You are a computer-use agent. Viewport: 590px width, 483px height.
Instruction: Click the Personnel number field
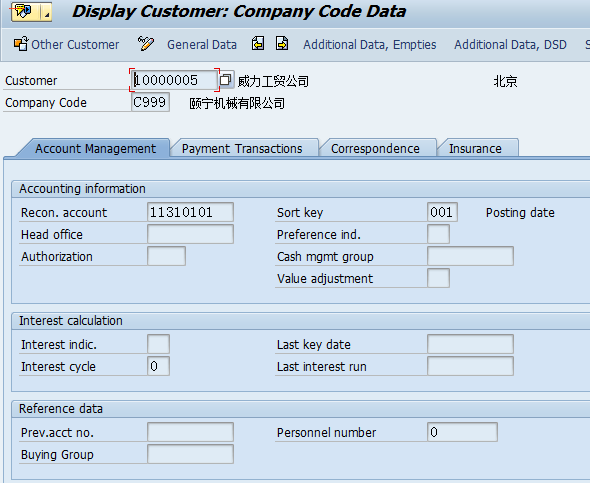pos(462,432)
